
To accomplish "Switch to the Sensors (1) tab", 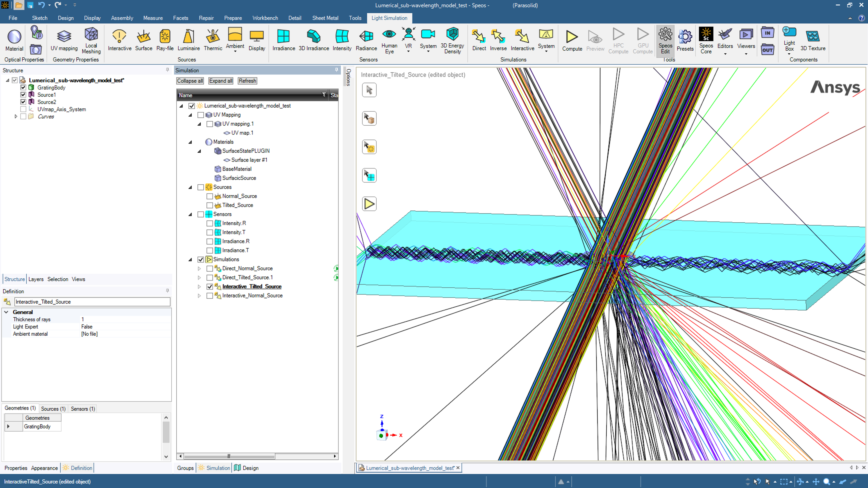I will (83, 409).
